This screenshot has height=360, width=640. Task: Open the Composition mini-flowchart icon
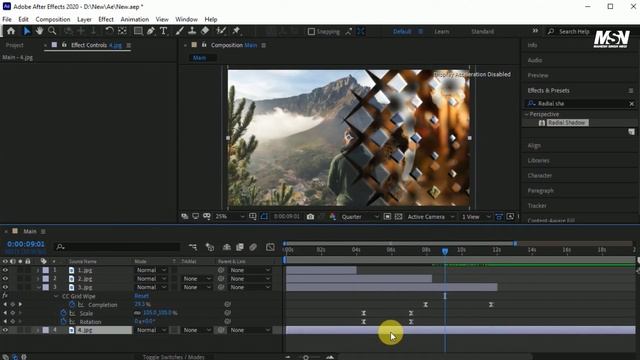193,247
